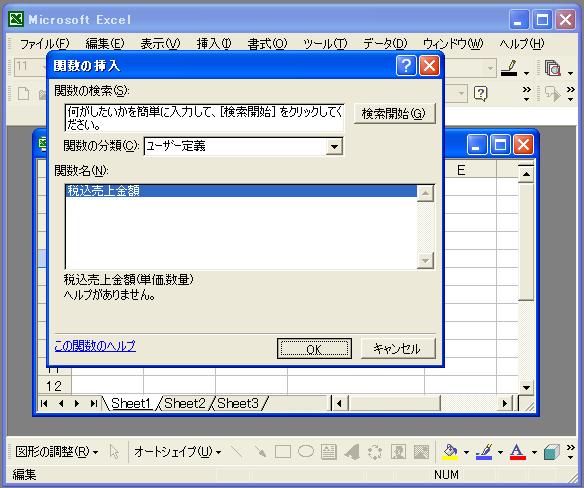Apply the fill color paint bucket
This screenshot has height=488, width=584.
[x=450, y=452]
